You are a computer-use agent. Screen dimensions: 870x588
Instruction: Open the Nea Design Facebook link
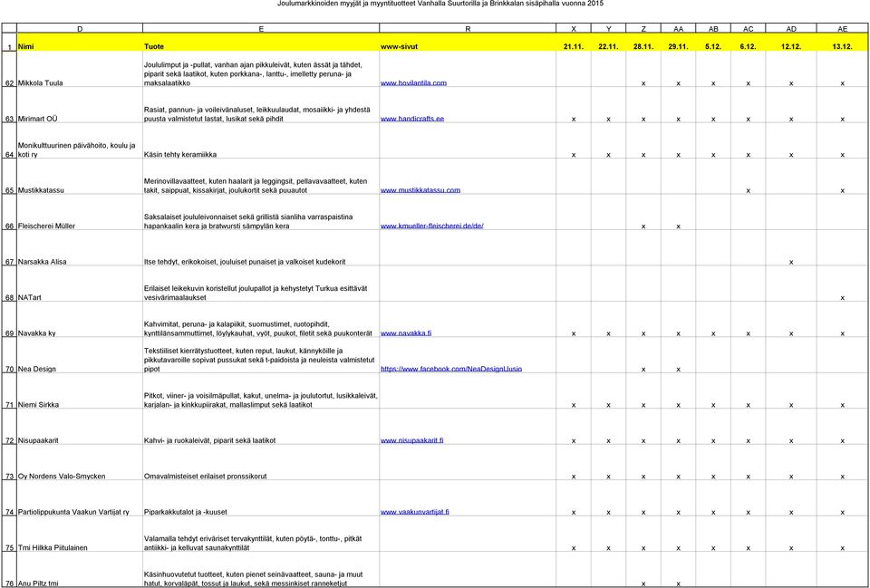(451, 369)
